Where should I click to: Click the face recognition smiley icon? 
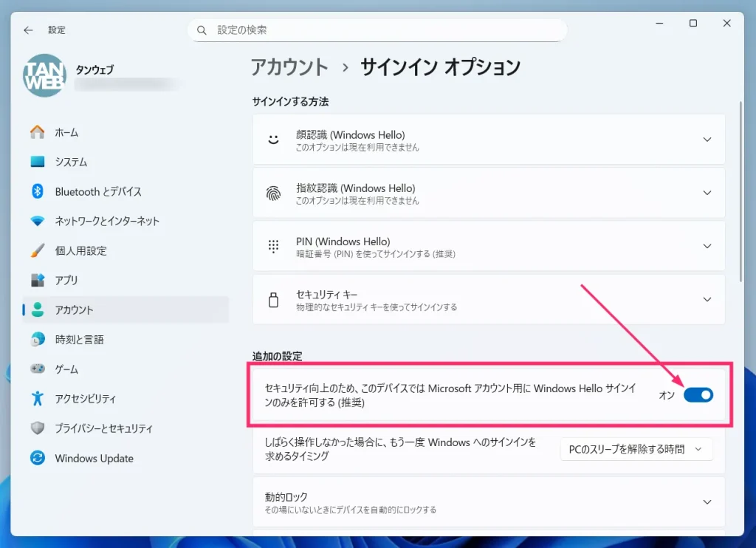[273, 140]
